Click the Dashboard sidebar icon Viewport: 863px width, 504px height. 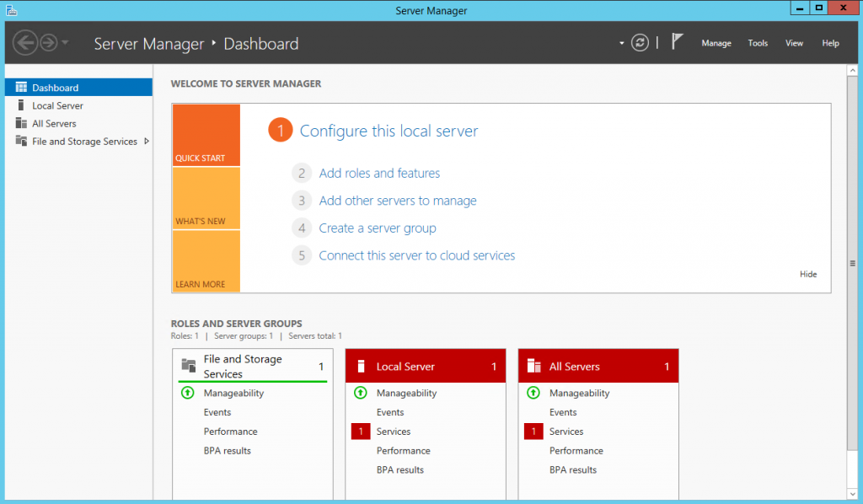(x=21, y=87)
